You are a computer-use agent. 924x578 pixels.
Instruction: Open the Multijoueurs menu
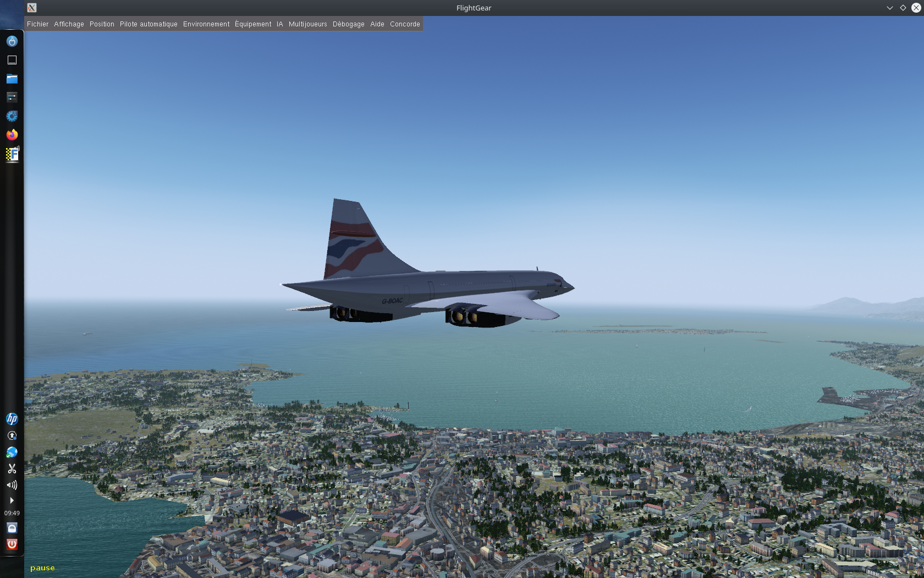click(307, 24)
